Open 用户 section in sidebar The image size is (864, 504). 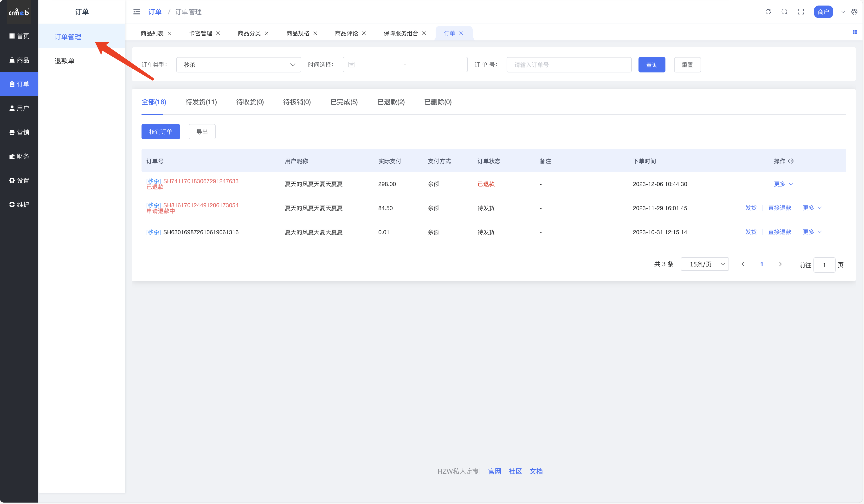click(x=19, y=108)
